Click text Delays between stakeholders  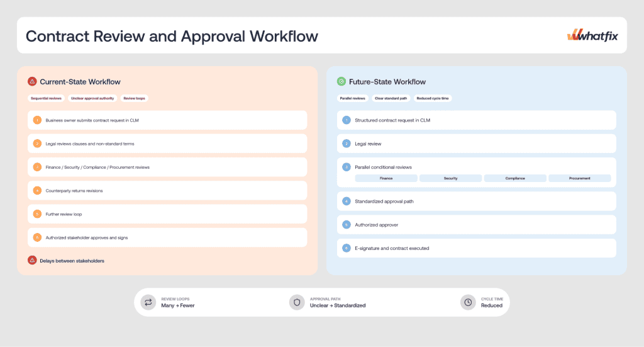[72, 261]
